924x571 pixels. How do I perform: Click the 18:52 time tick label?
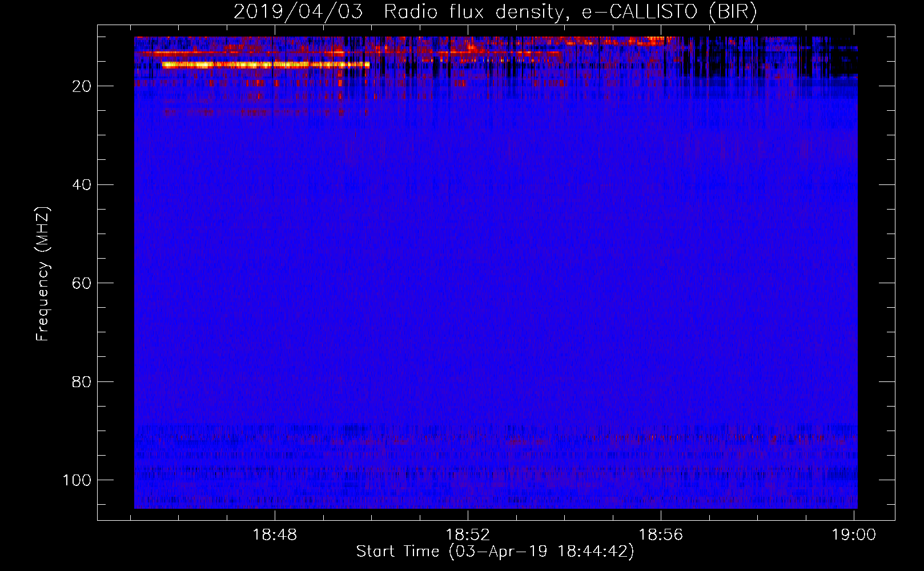(x=468, y=535)
